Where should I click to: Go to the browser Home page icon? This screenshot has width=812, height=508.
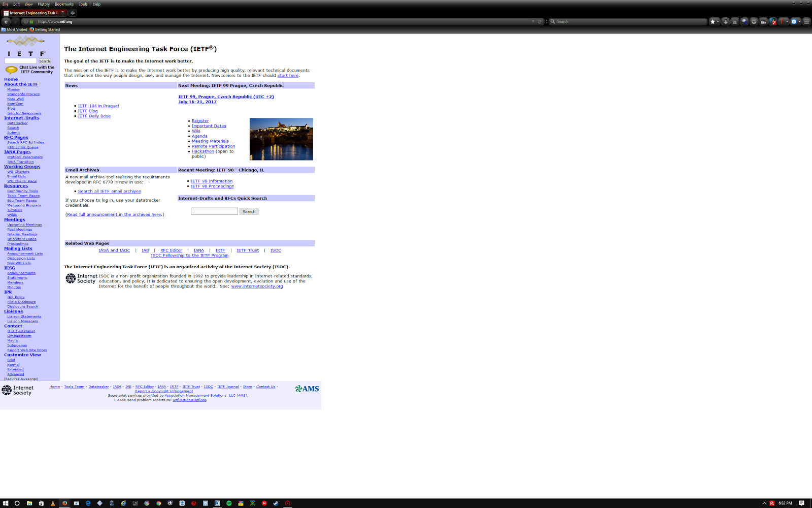coord(735,21)
